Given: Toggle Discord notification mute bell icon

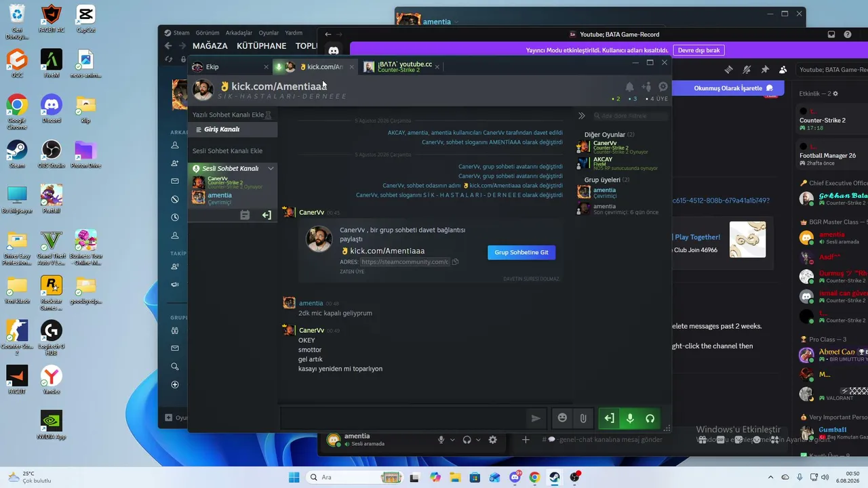Looking at the screenshot, I should coord(747,69).
